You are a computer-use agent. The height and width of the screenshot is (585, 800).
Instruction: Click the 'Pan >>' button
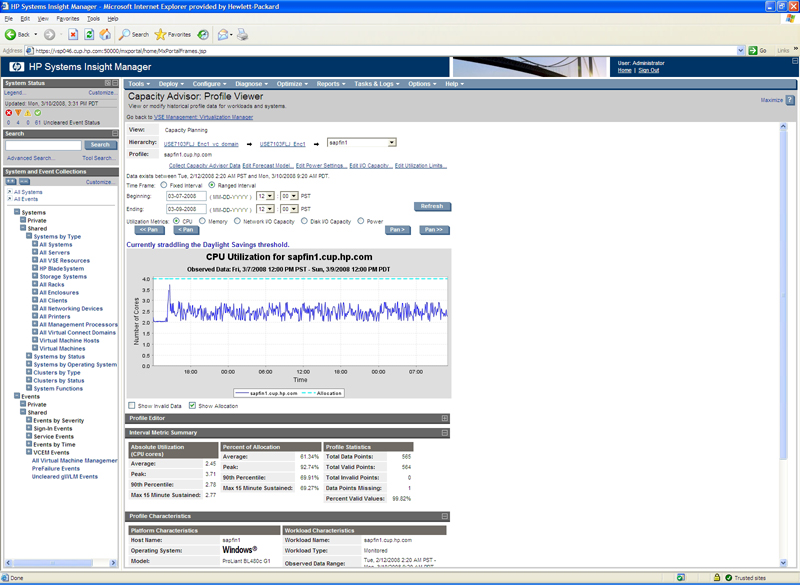434,230
